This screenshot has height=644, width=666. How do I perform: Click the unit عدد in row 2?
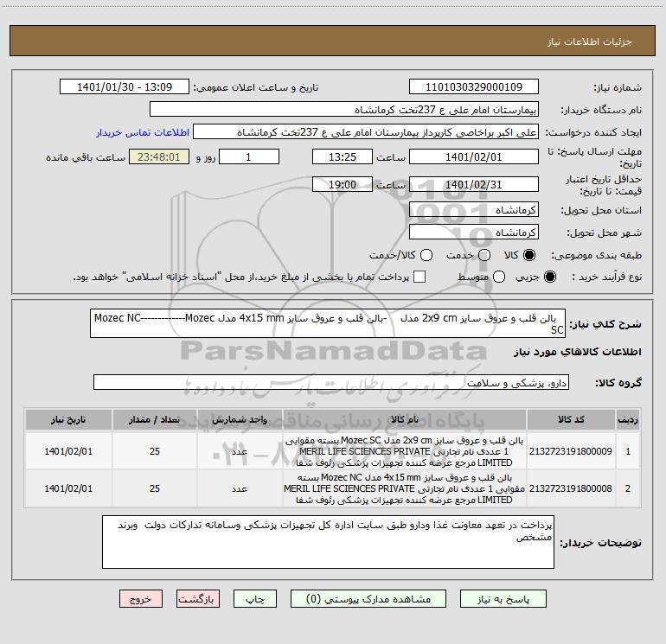(240, 488)
